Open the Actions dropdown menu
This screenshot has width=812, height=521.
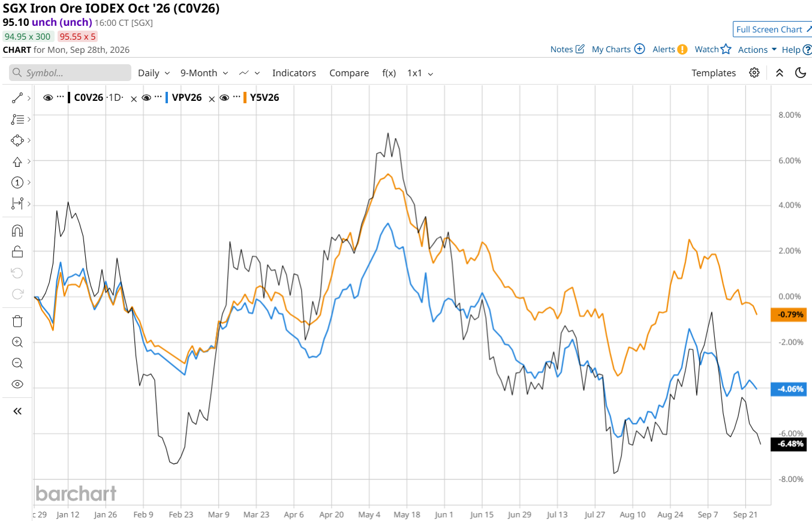coord(757,49)
